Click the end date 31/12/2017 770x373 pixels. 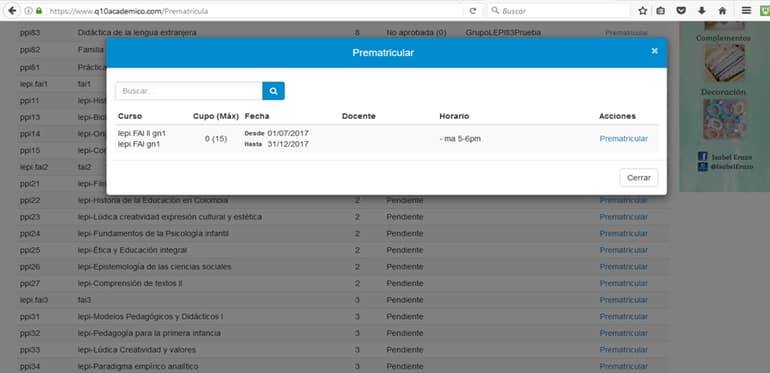(x=288, y=144)
